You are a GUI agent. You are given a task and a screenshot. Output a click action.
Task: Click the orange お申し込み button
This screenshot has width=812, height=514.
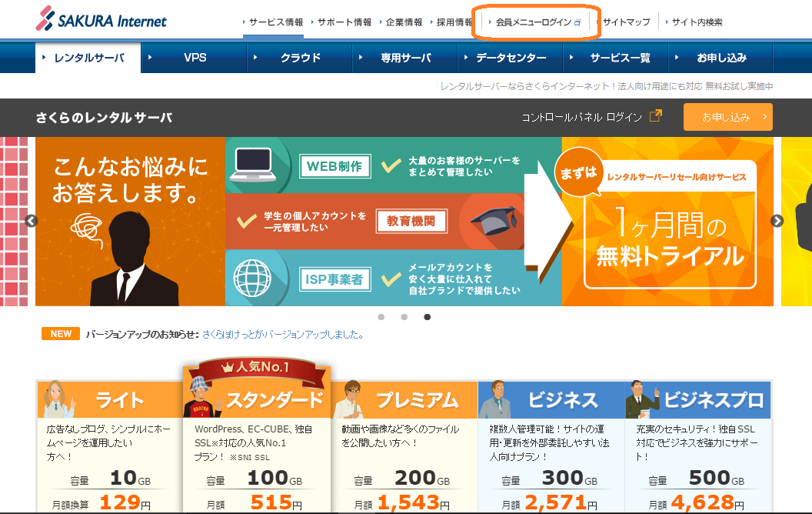coord(727,117)
